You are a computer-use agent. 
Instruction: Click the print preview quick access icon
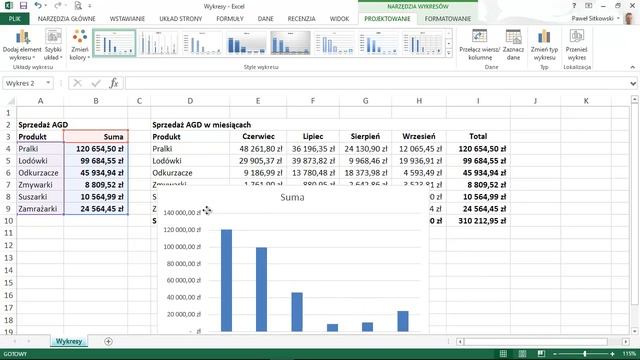78,6
